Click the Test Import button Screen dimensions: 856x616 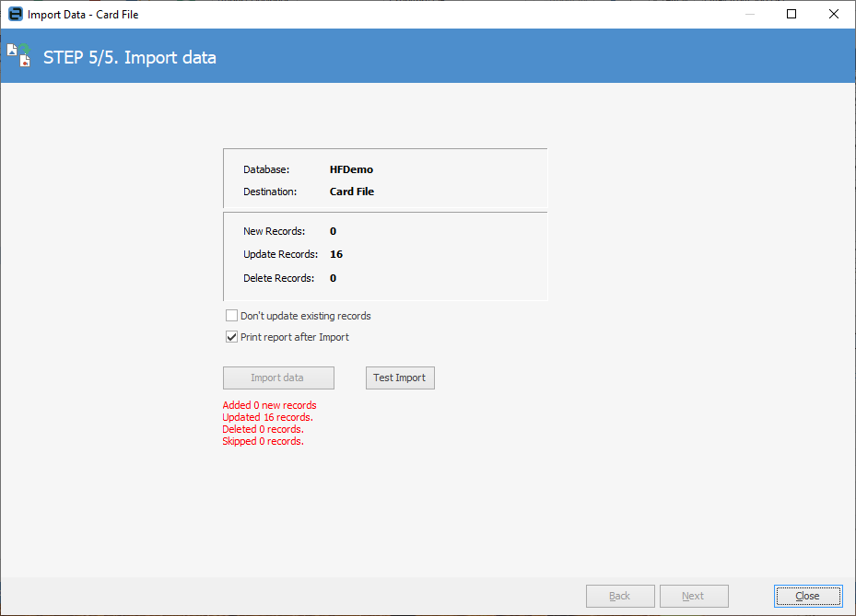(400, 378)
